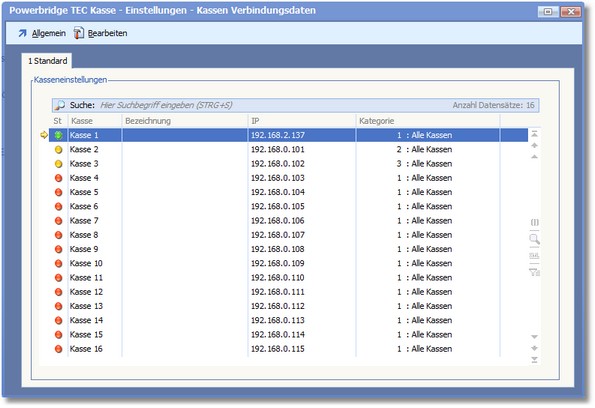
Task: Click the red status icon of Kasse 4
Action: pos(58,178)
